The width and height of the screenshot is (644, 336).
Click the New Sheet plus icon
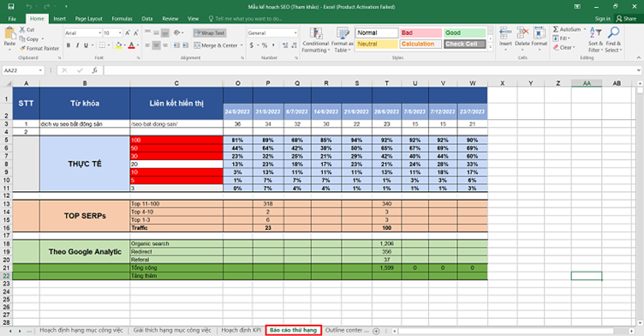coord(376,331)
